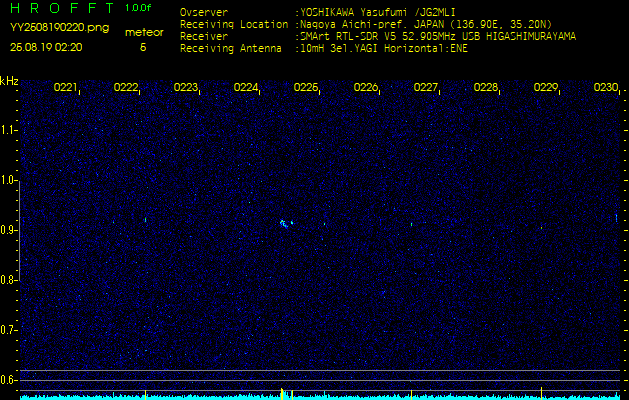Click the 0228 time axis label
Image resolution: width=629 pixels, height=400 pixels.
485,87
